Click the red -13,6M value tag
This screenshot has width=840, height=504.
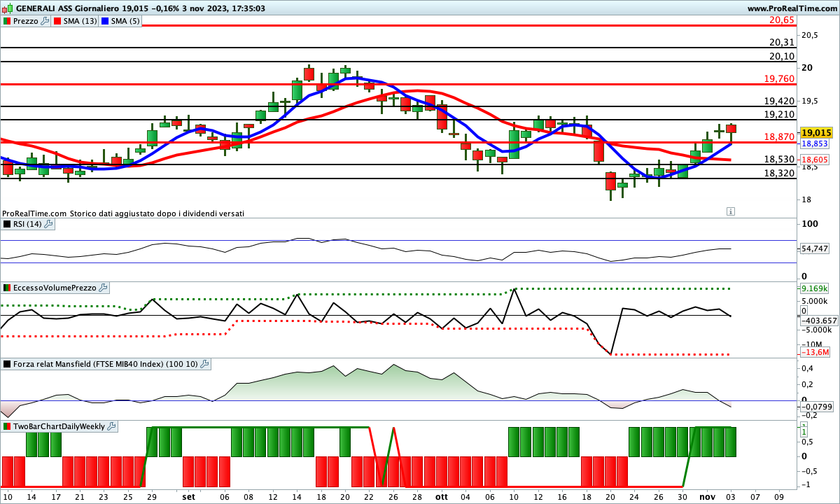pos(814,351)
